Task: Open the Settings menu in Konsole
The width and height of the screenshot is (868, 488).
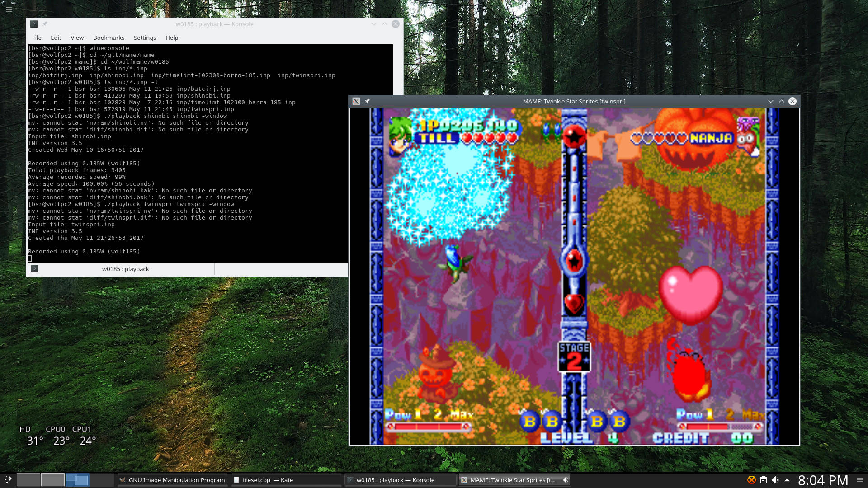Action: (145, 38)
